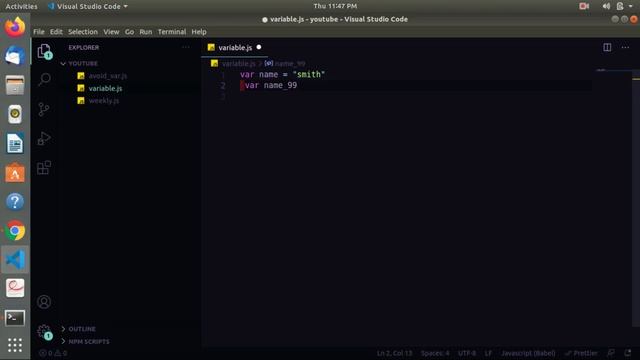
Task: Open the Source Control view
Action: click(x=44, y=109)
